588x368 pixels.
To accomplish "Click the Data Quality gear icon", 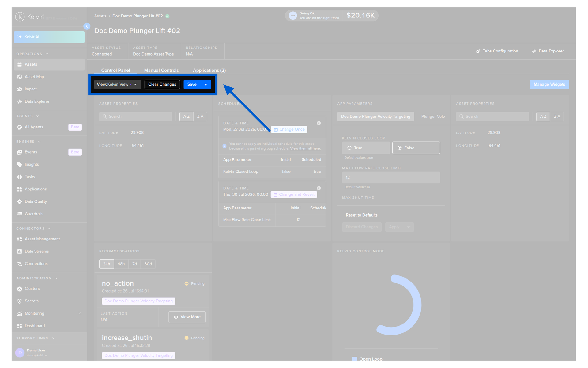I will tap(20, 202).
